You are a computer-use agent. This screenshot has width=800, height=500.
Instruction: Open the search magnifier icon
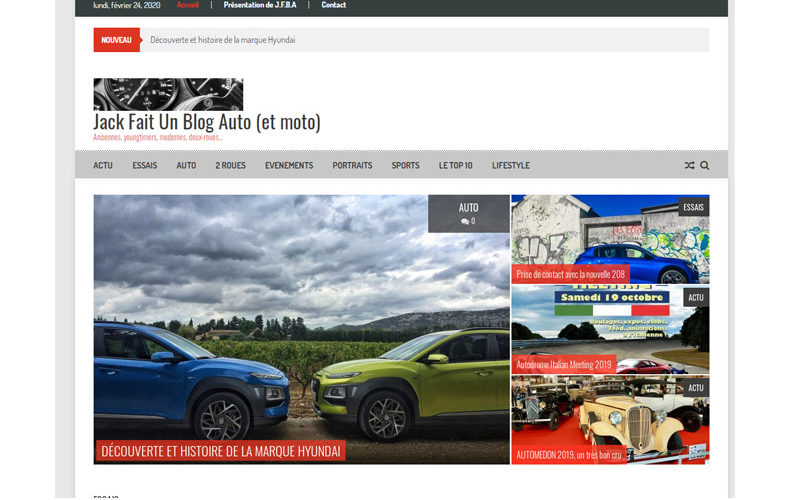coord(705,165)
